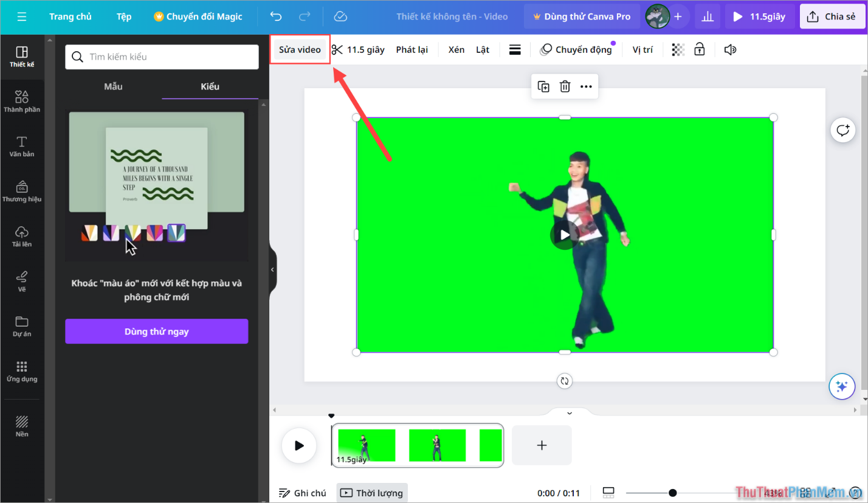The image size is (868, 503).
Task: Duplicate the video with the copy icon
Action: pos(543,86)
